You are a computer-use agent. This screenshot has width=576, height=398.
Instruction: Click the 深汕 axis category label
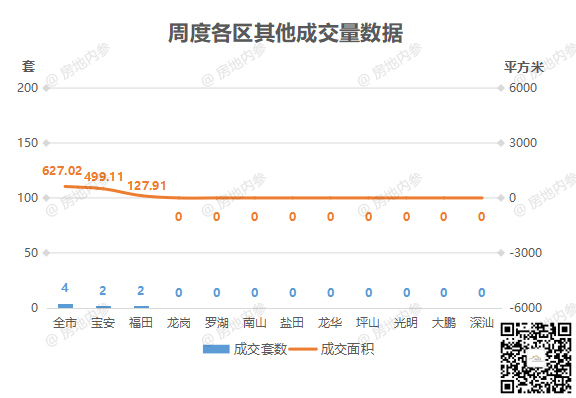(x=482, y=323)
